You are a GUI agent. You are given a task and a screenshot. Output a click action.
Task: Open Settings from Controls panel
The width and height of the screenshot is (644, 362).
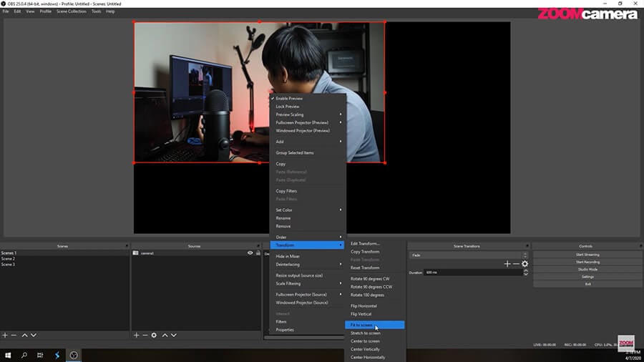pos(587,277)
